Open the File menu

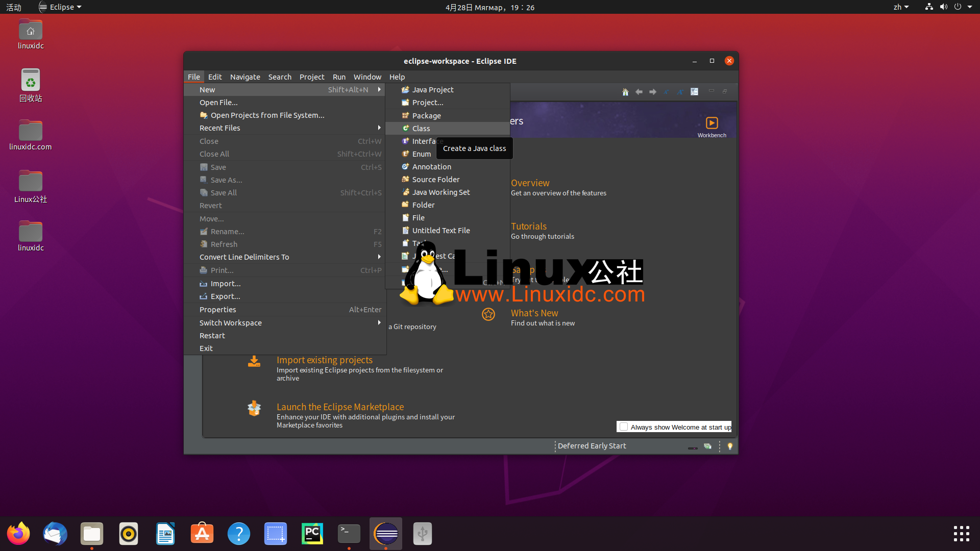pyautogui.click(x=194, y=77)
